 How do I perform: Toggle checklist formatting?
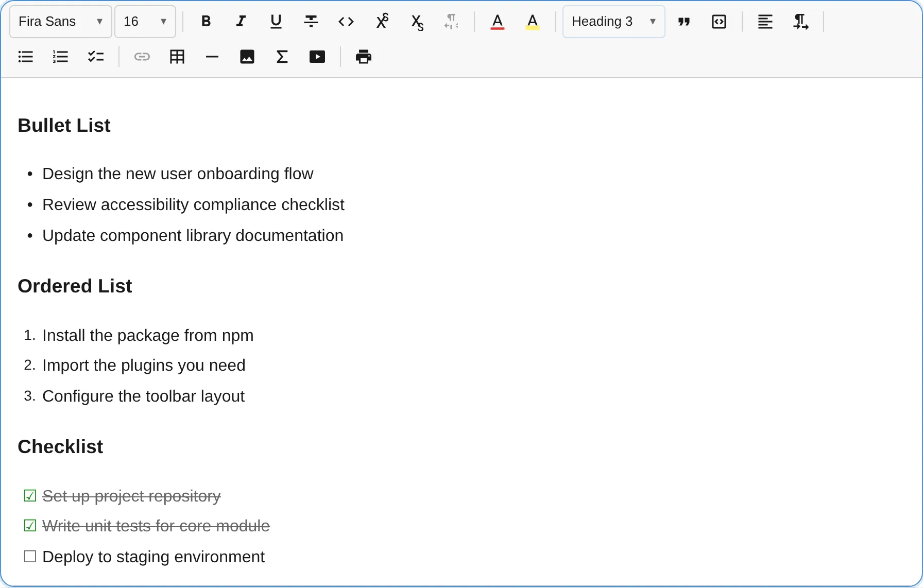96,57
